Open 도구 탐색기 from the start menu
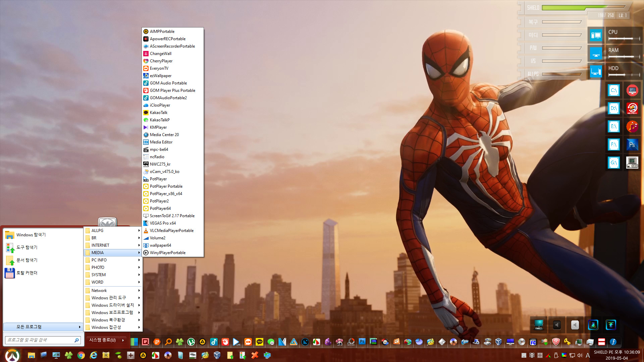Image resolution: width=644 pixels, height=362 pixels. click(43, 248)
